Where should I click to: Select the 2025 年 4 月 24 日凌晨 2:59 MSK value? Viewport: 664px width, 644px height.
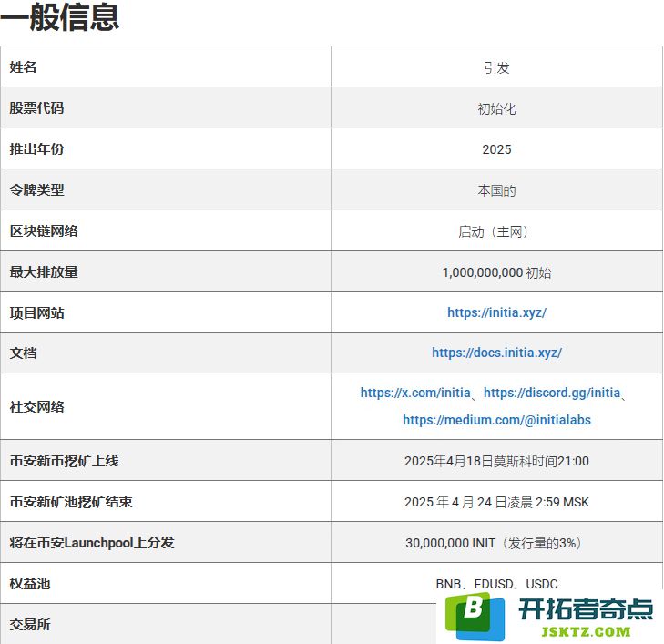click(496, 502)
